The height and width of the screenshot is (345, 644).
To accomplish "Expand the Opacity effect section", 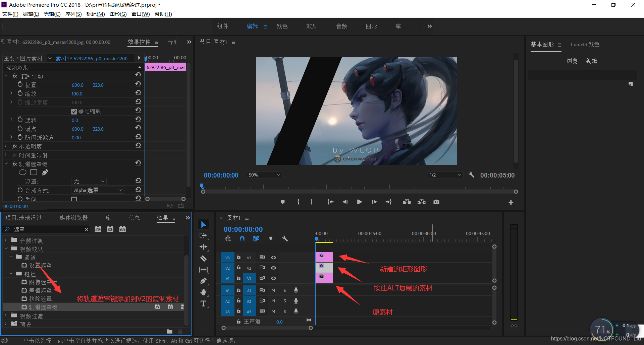I will coord(6,146).
